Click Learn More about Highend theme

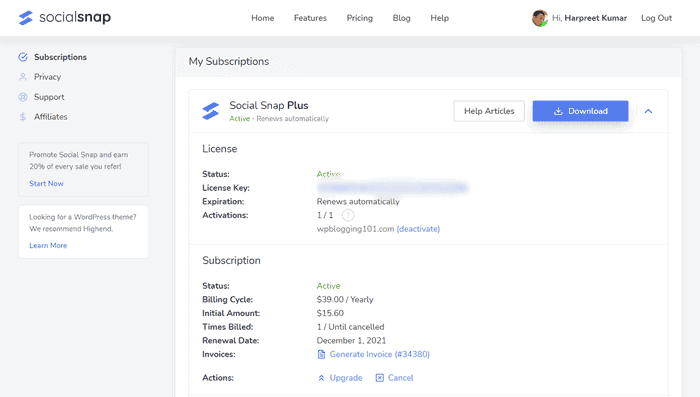[48, 246]
